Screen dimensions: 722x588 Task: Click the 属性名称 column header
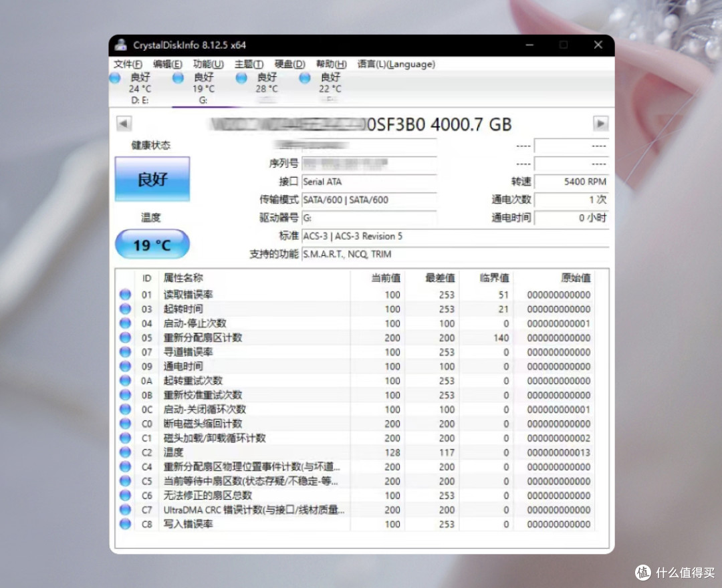(x=183, y=278)
